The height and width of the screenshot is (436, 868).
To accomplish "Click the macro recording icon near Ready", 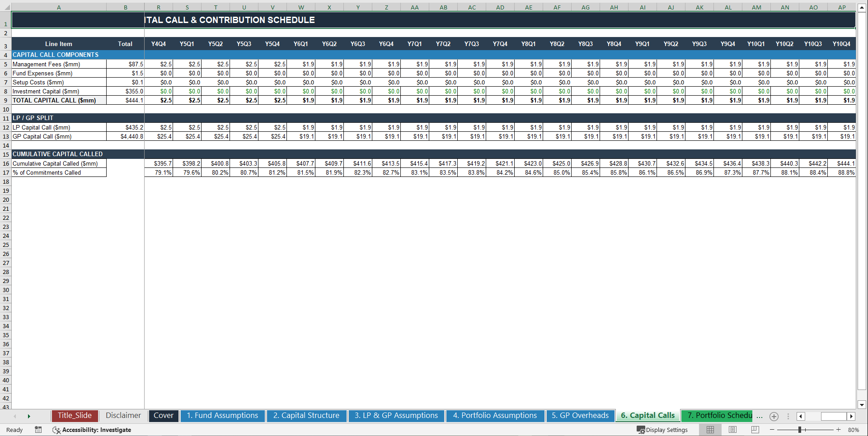I will pyautogui.click(x=38, y=430).
